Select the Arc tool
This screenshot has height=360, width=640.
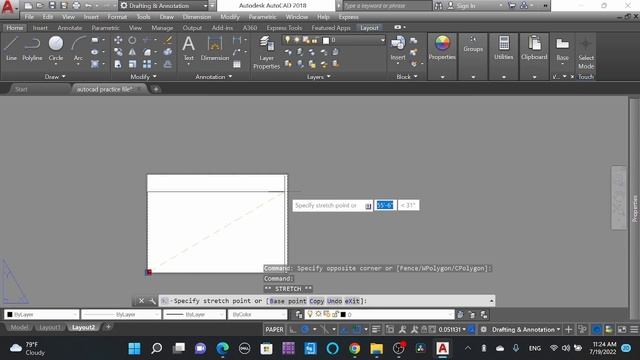pos(78,48)
